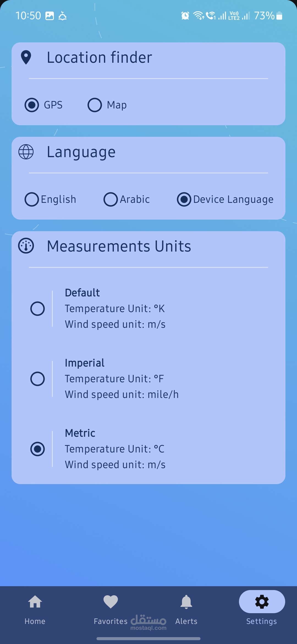Tap the alarm clock status icon

point(185,16)
